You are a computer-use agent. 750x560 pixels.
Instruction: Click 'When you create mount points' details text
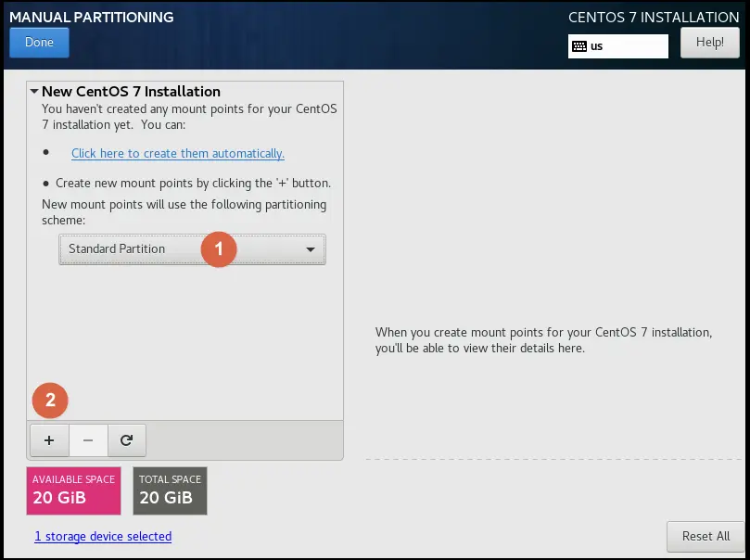pos(543,340)
